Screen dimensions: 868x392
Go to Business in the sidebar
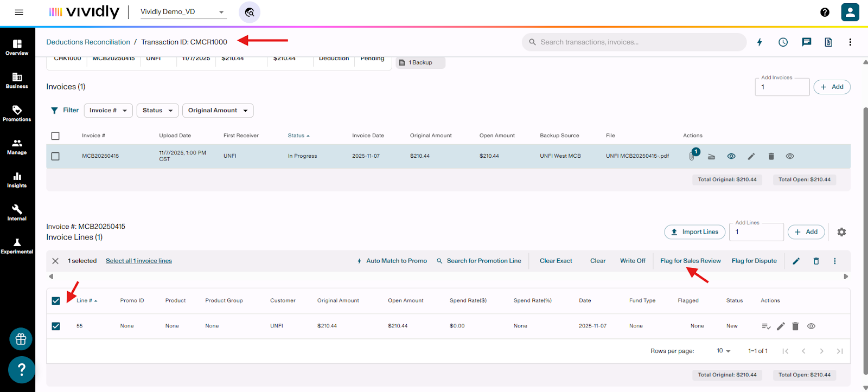point(17,81)
